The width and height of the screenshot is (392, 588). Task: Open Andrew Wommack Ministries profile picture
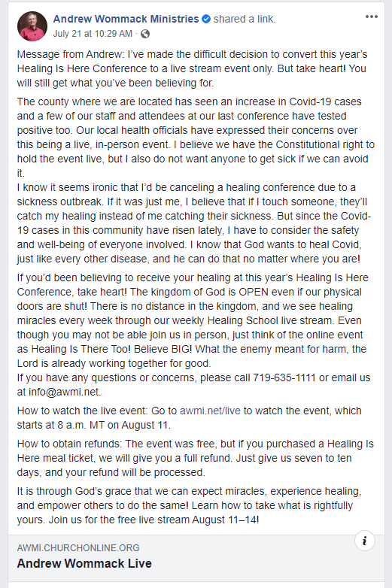coord(32,26)
